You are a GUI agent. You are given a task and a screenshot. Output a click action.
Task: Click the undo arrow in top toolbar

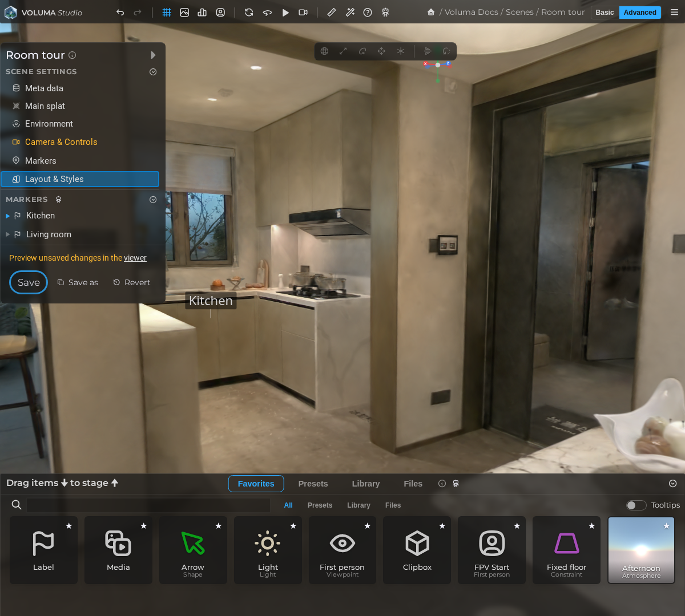pyautogui.click(x=120, y=12)
